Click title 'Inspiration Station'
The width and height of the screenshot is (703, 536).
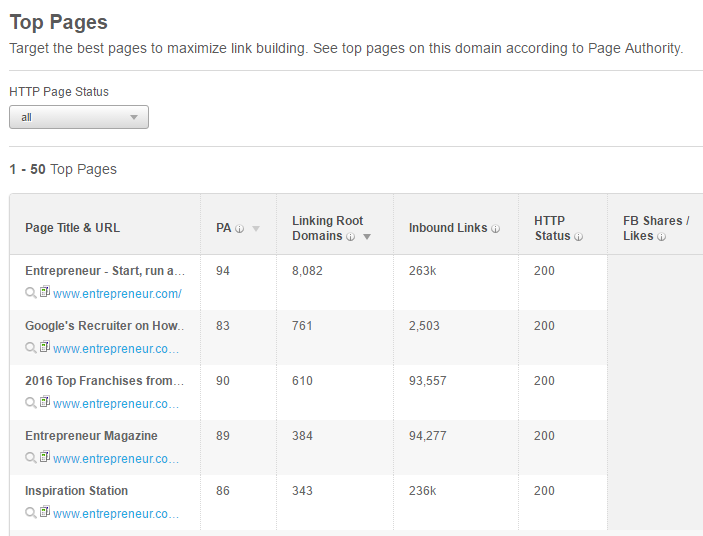coord(77,491)
